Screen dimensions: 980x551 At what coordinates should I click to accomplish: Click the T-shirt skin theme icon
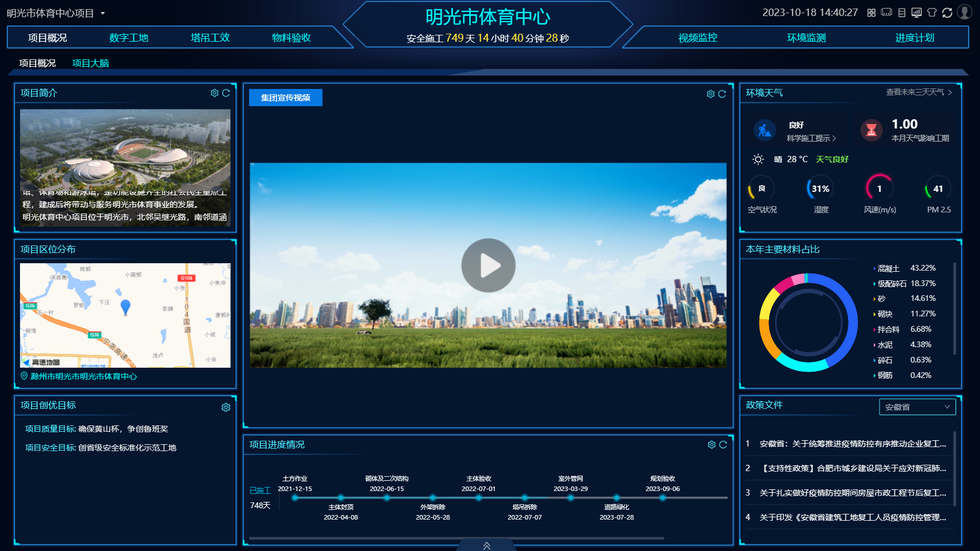[x=931, y=13]
